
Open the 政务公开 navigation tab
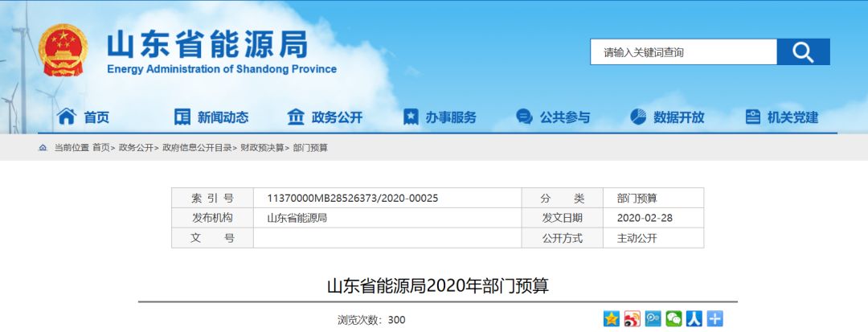[x=325, y=117]
